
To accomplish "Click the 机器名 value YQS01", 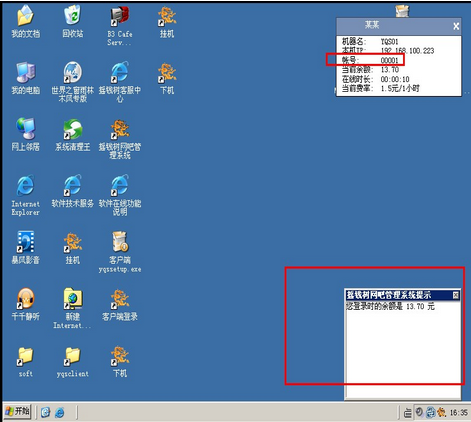I will coord(390,42).
